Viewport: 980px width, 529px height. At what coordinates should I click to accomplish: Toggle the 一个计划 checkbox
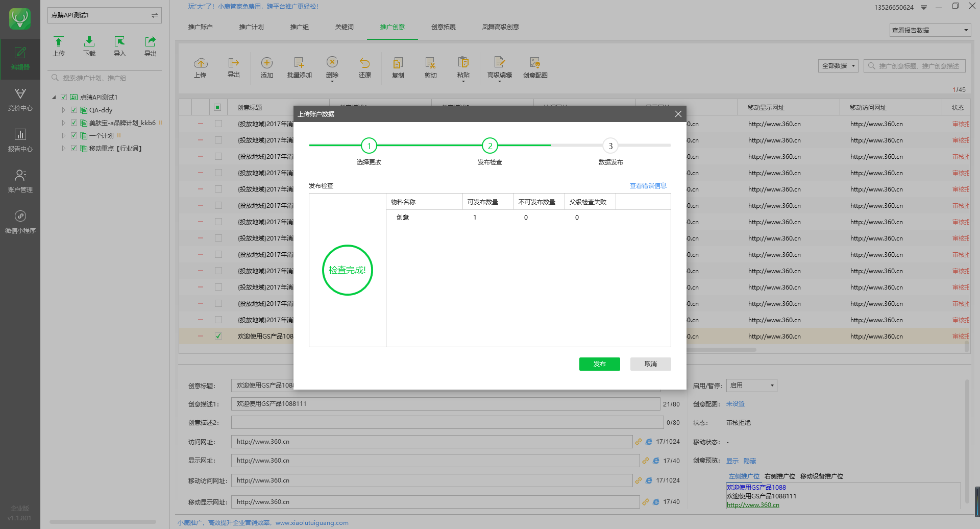click(x=74, y=135)
